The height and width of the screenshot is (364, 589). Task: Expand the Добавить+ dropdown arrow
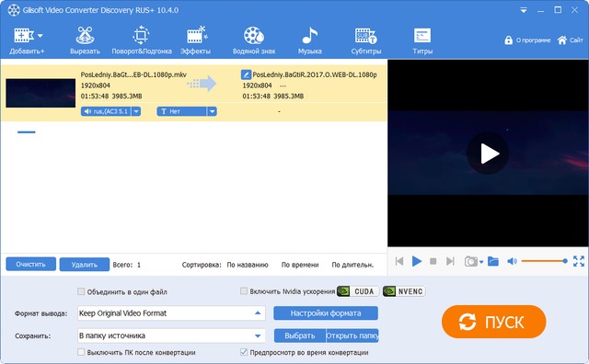click(40, 36)
